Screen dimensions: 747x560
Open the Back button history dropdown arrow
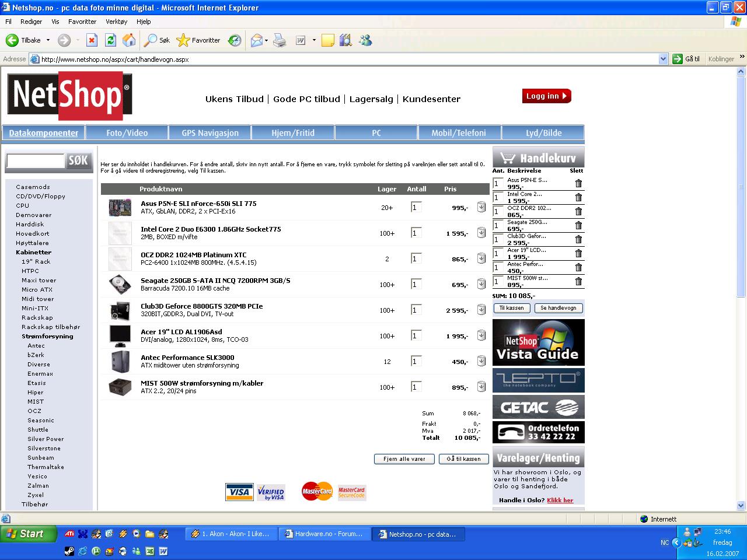pos(48,40)
